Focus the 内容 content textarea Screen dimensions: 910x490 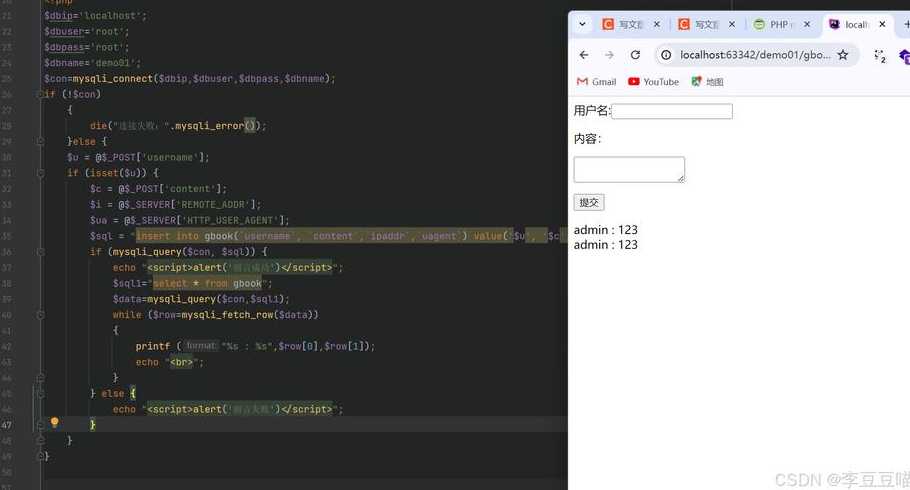click(x=629, y=170)
